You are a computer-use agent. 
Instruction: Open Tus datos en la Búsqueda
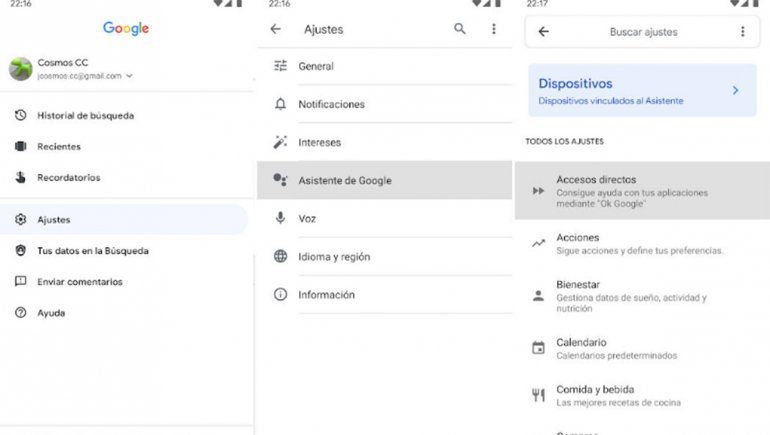point(92,251)
